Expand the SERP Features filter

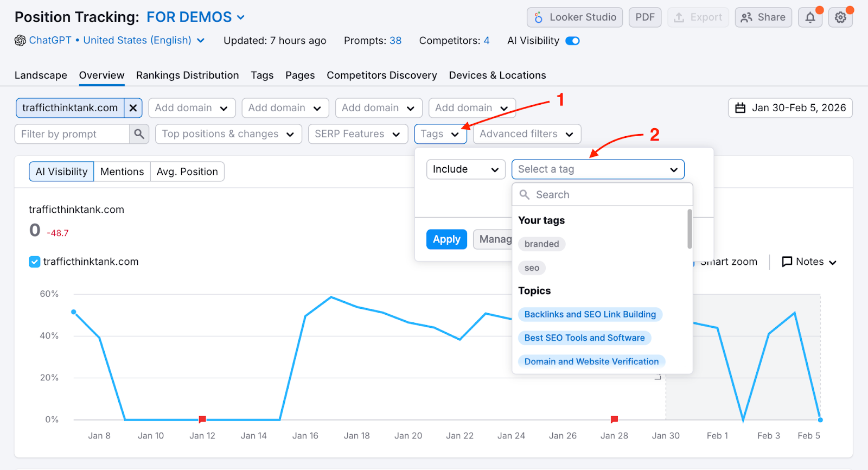click(x=358, y=134)
